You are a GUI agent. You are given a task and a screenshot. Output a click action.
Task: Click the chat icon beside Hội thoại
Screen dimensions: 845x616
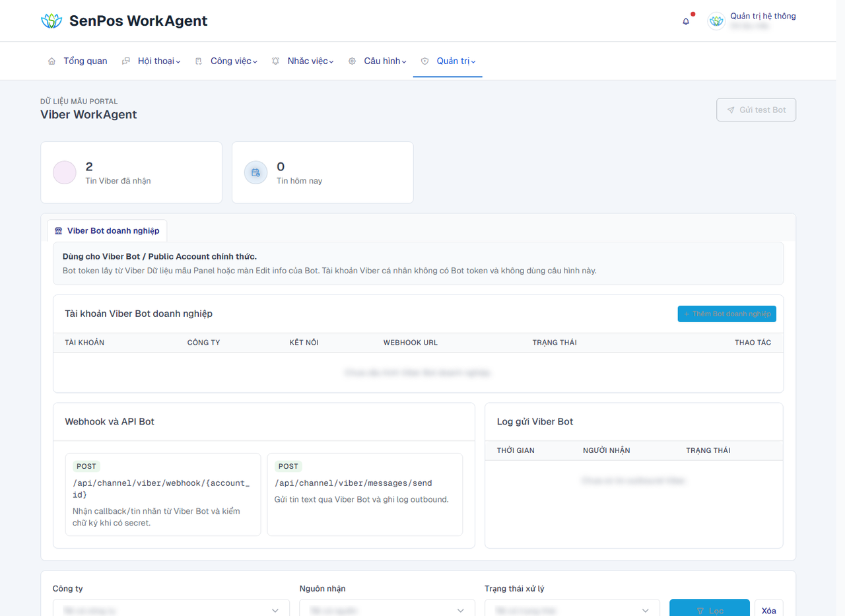[x=126, y=61]
